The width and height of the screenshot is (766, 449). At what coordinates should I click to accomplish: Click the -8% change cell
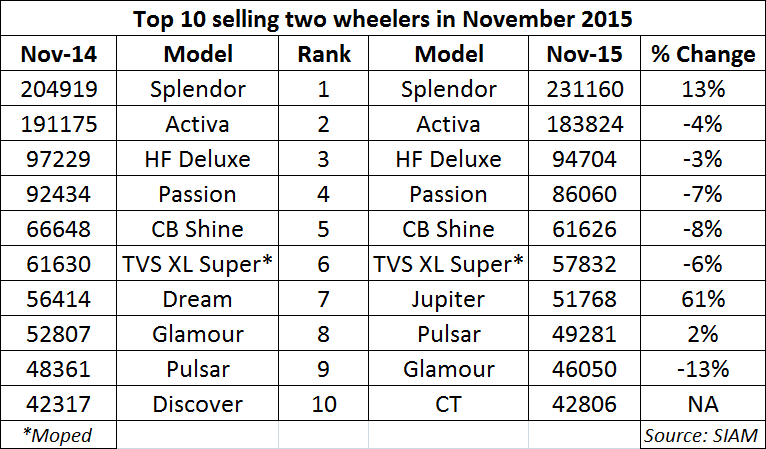pos(703,229)
